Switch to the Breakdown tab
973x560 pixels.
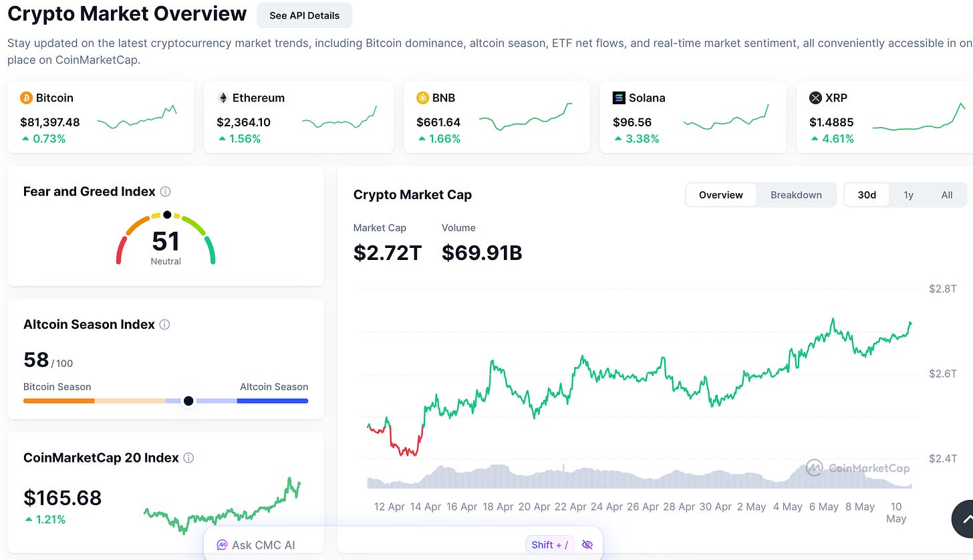(796, 195)
